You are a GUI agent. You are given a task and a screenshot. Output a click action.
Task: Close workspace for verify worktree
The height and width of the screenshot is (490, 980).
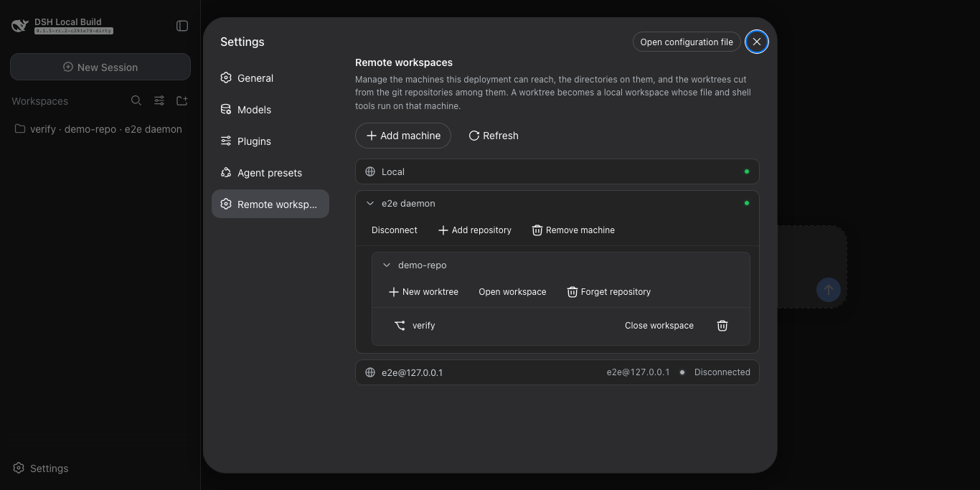click(659, 326)
